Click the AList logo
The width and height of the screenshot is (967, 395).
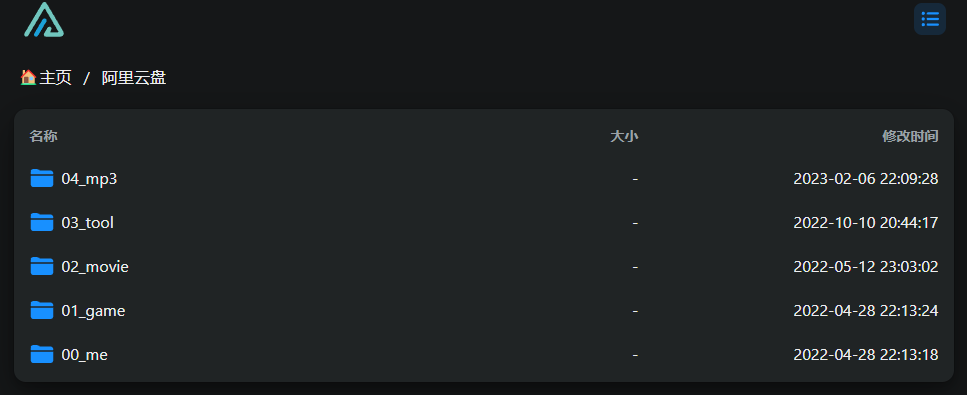click(44, 20)
